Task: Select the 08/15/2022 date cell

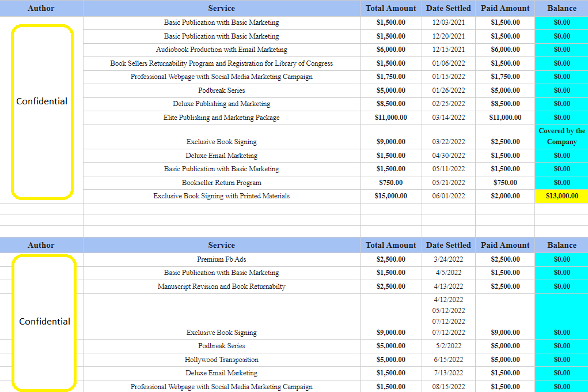Action: 449,387
